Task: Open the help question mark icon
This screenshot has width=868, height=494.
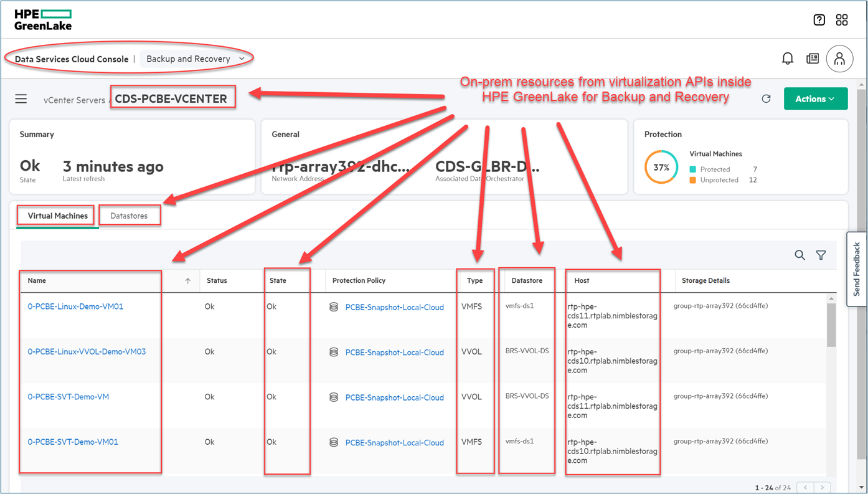Action: point(819,20)
